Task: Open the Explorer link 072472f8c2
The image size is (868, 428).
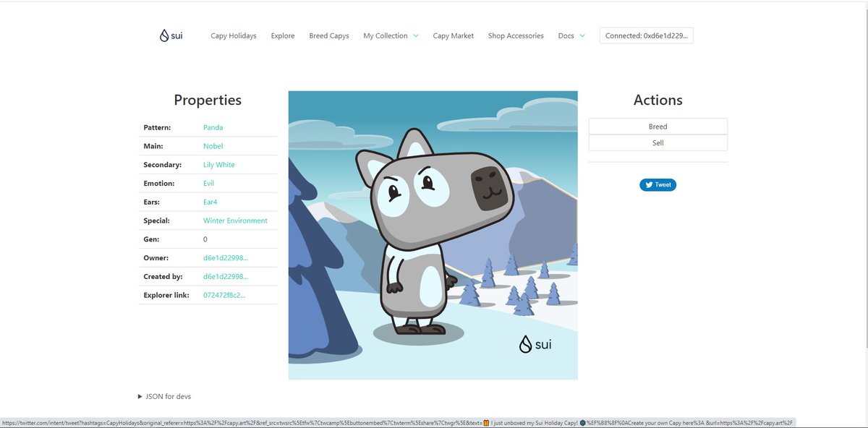Action: (x=224, y=295)
